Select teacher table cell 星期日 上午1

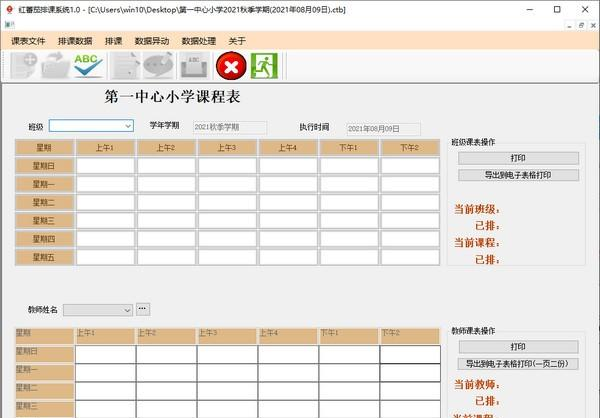click(x=106, y=354)
